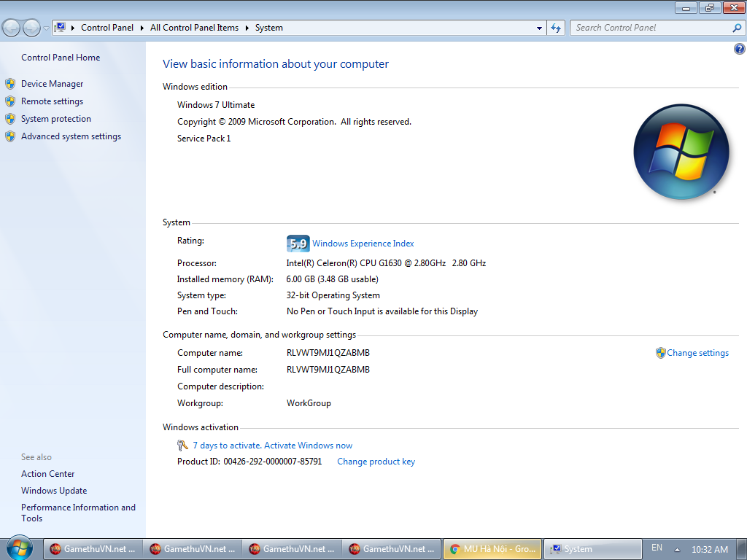Viewport: 747px width, 560px height.
Task: Select Control Panel breadcrumb
Action: [107, 28]
